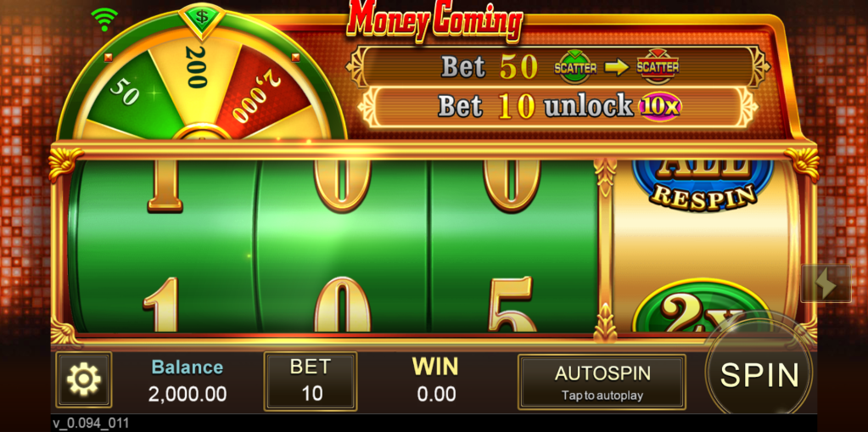Click the SPIN button
Image resolution: width=868 pixels, height=432 pixels.
point(759,375)
